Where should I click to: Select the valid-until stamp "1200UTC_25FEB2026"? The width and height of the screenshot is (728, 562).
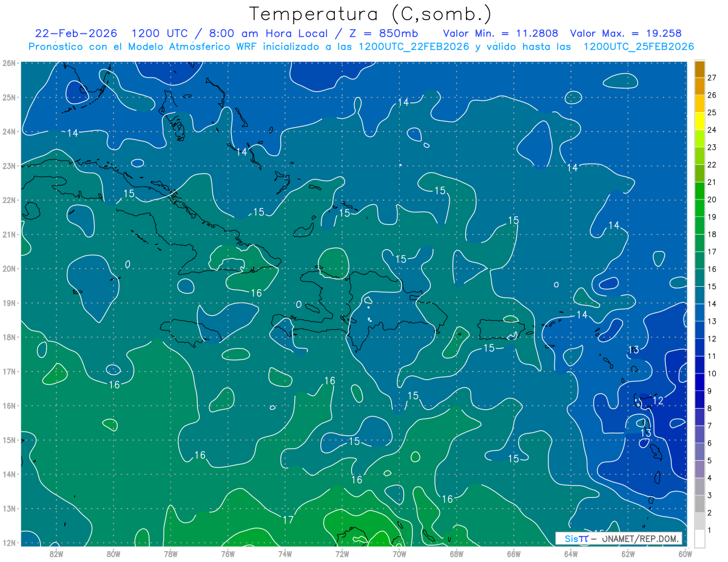[x=638, y=47]
